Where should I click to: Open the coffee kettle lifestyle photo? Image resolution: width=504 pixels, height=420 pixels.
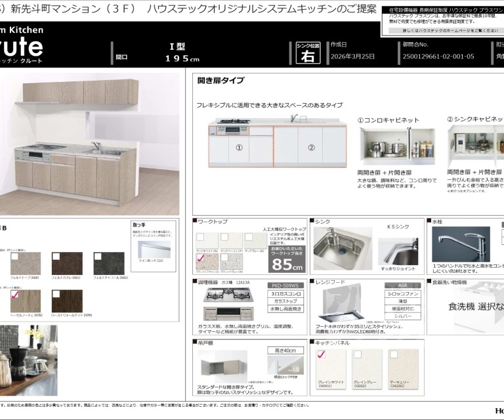(29, 360)
